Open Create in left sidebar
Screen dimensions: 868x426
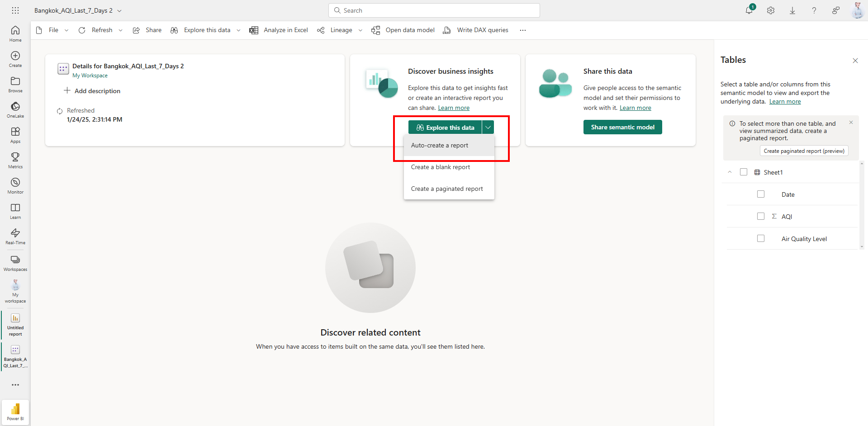point(15,59)
